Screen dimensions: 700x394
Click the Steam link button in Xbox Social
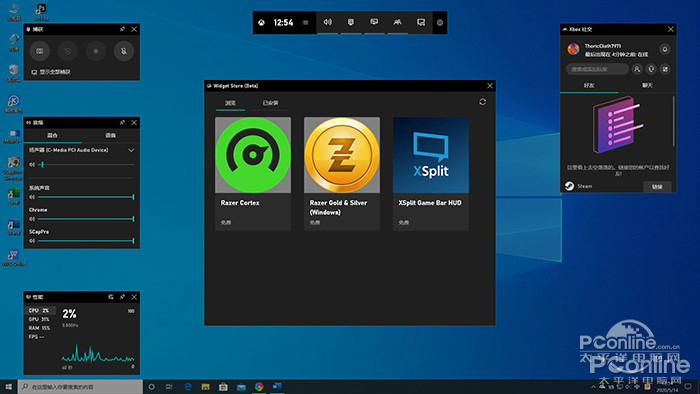(x=657, y=187)
